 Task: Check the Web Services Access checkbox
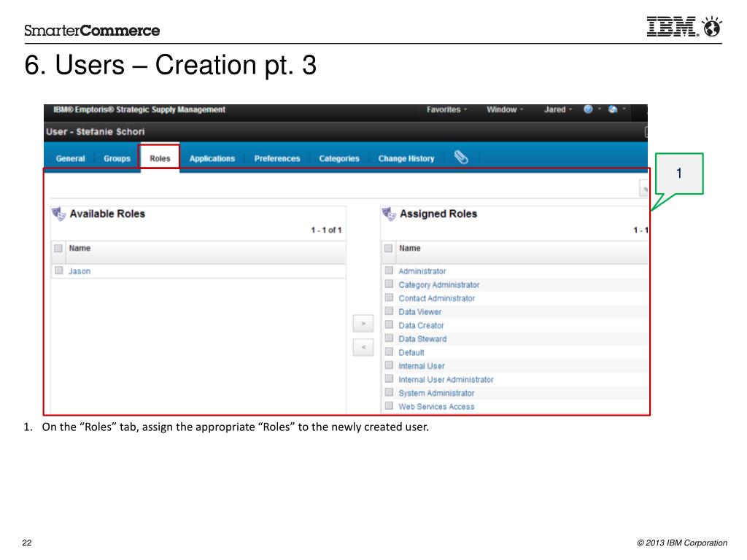(389, 405)
